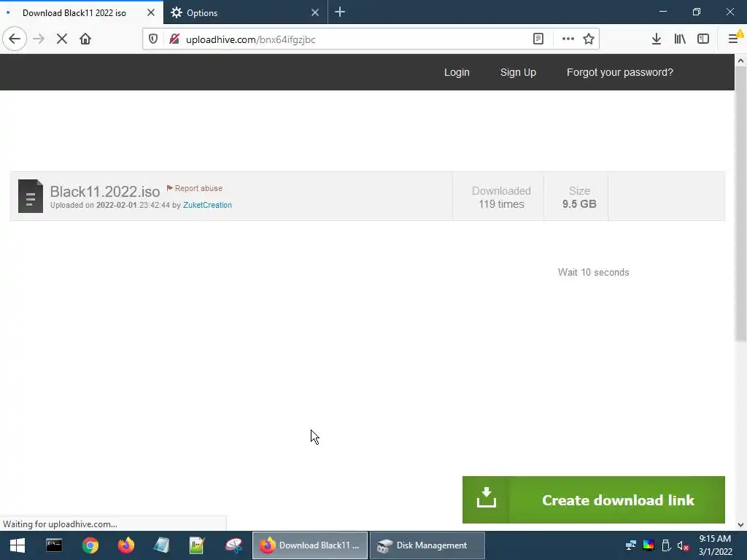Stop page loading with the X button
The height and width of the screenshot is (560, 747).
click(62, 39)
